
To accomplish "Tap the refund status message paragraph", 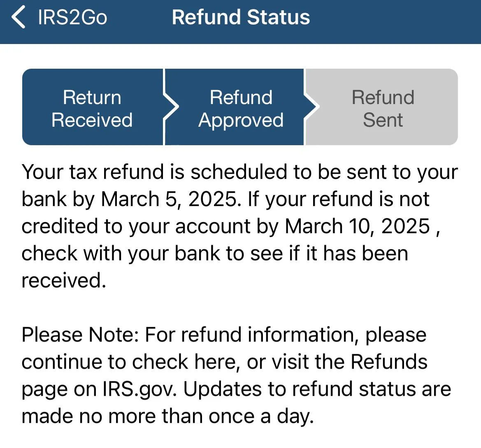I will click(240, 225).
